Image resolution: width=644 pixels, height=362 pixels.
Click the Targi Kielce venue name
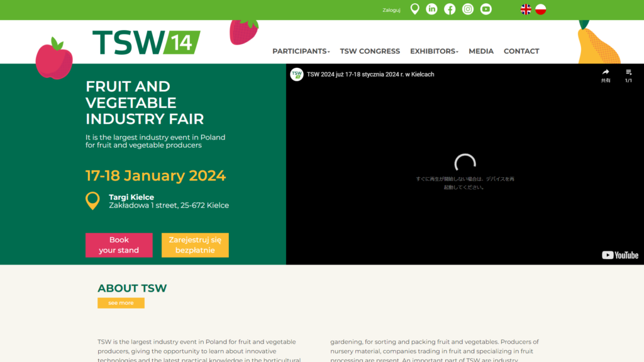coord(131,197)
